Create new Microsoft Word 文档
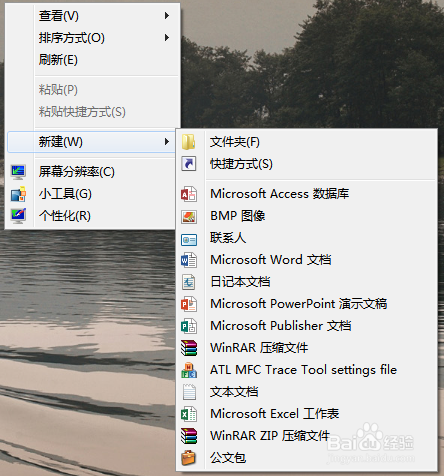 point(307,260)
